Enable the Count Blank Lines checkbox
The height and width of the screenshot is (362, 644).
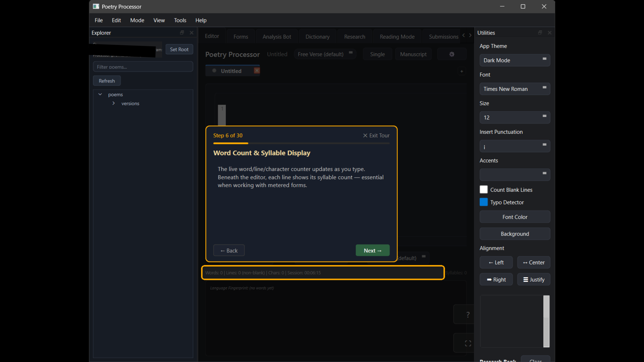(x=483, y=190)
